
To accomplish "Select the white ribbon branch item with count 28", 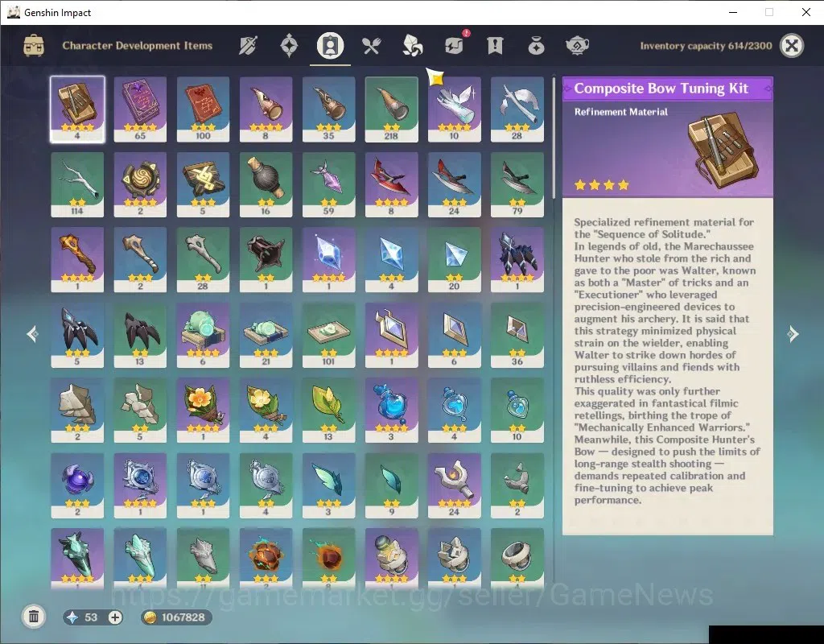I will coord(517,109).
